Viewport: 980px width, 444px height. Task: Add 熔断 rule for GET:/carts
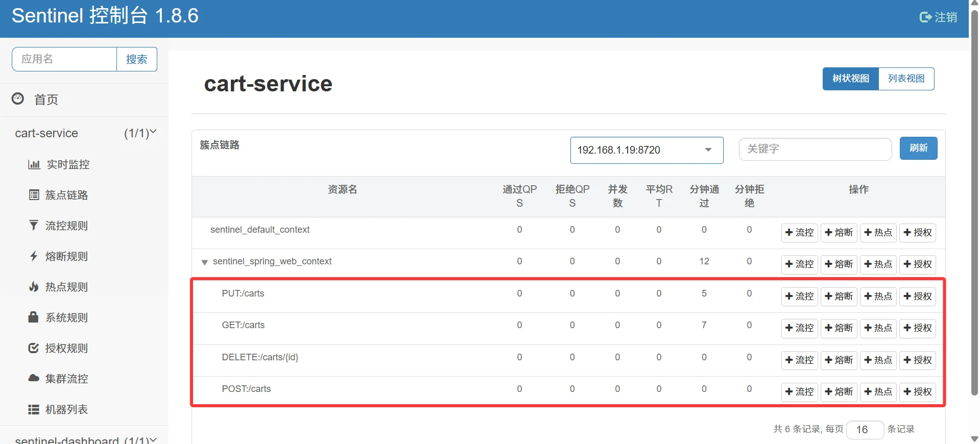pos(839,328)
